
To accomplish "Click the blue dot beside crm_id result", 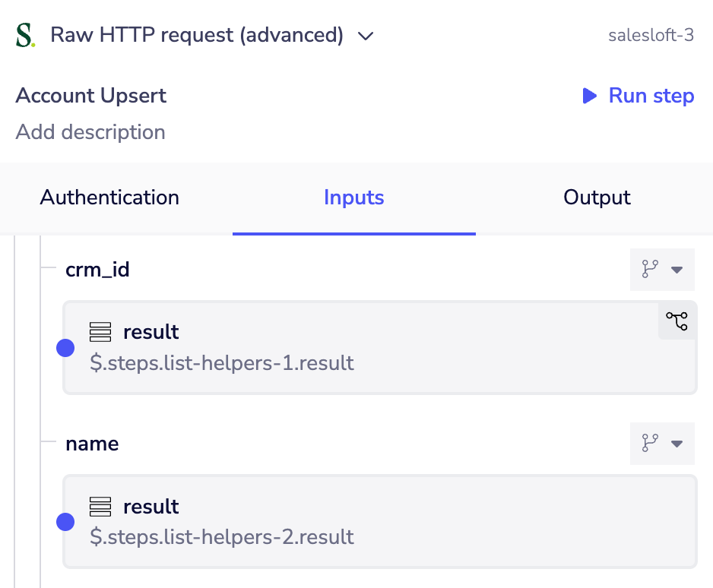I will tap(66, 348).
